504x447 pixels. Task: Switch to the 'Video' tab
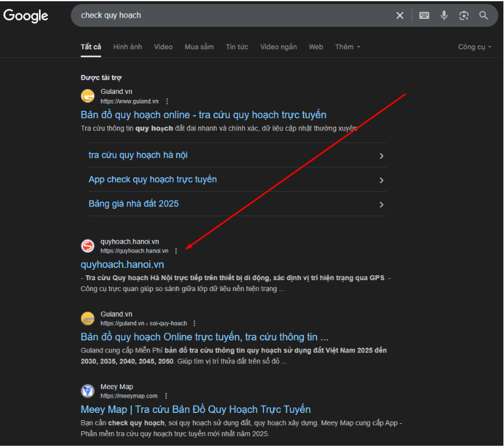tap(163, 47)
